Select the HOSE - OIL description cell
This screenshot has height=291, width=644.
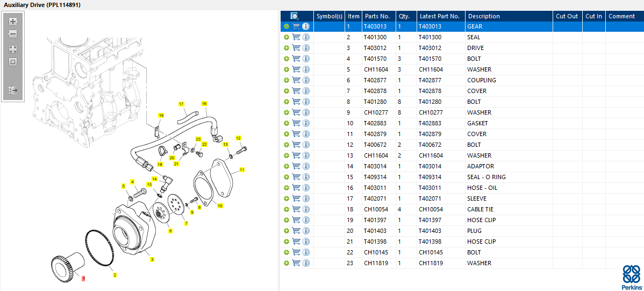click(x=509, y=188)
